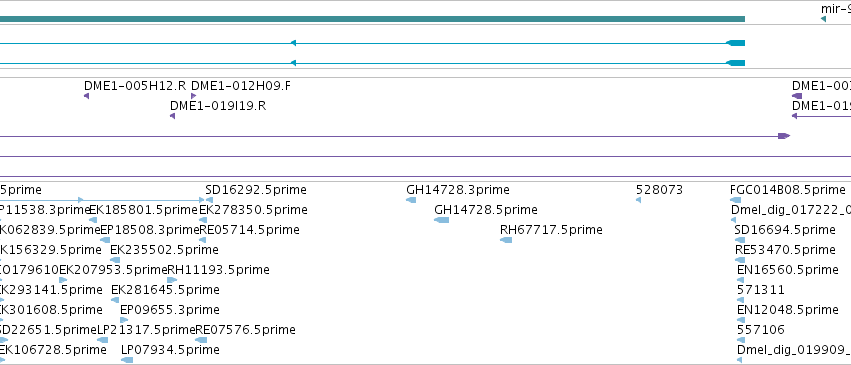
Task: Select the DME1-019I19.R purple arrowhead
Action: pyautogui.click(x=173, y=116)
